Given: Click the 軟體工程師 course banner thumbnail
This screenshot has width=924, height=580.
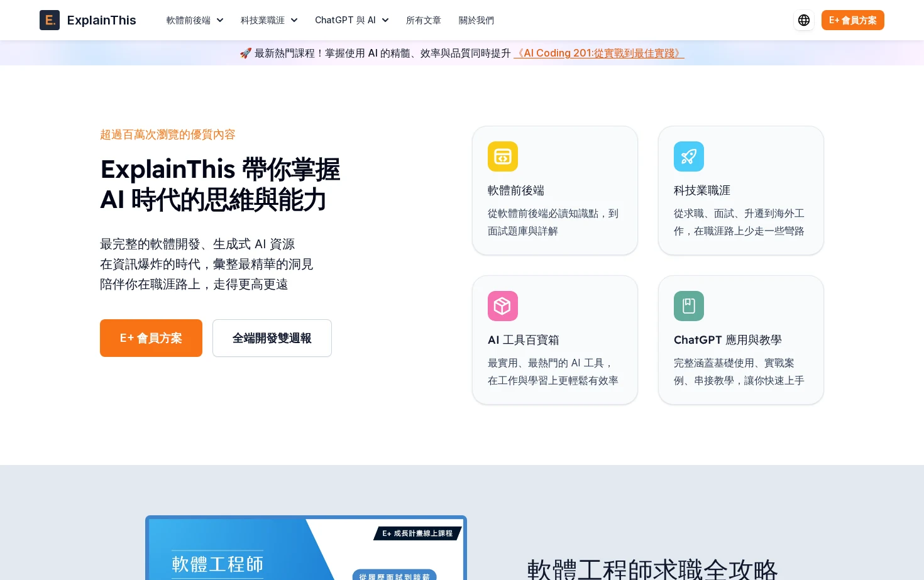Looking at the screenshot, I should pyautogui.click(x=306, y=548).
